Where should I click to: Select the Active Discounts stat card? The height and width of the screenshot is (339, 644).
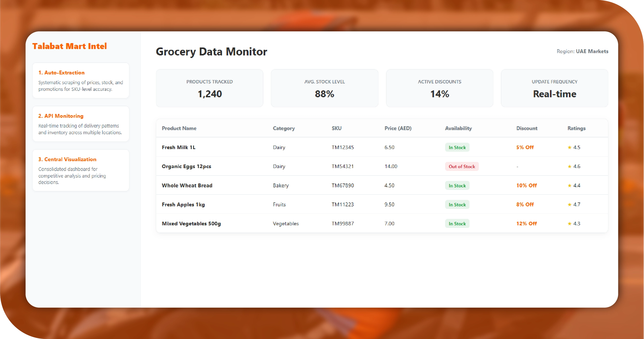pos(439,88)
